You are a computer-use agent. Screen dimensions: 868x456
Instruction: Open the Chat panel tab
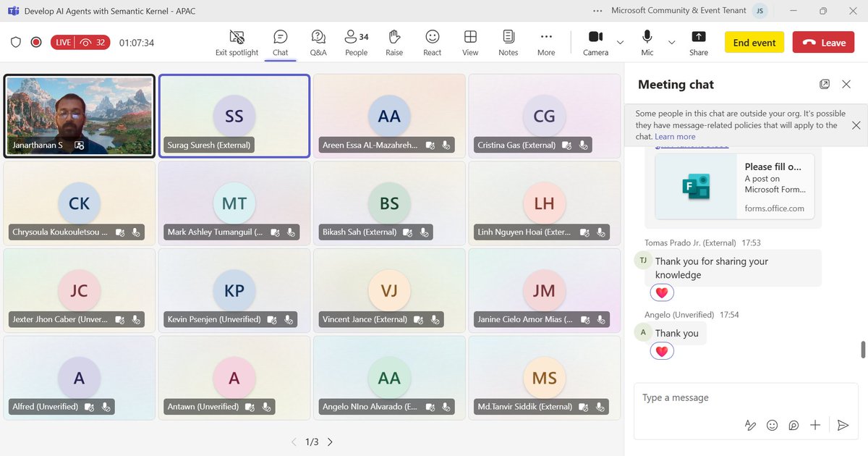click(281, 43)
